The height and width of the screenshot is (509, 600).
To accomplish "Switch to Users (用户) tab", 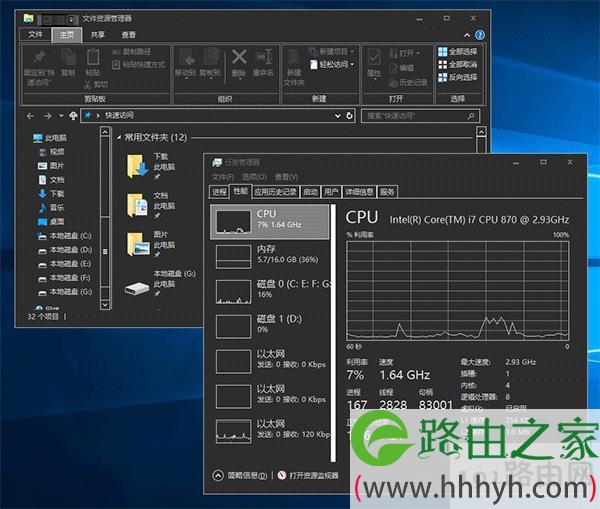I will click(331, 192).
